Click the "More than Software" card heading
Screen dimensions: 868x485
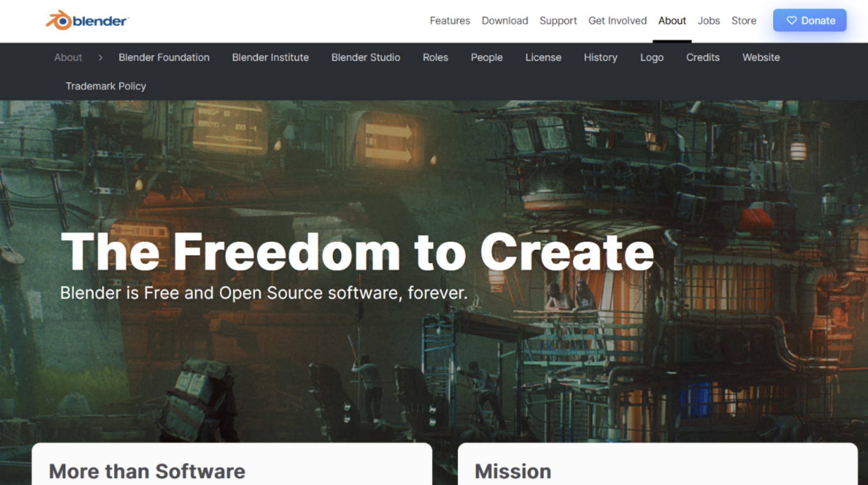pos(147,471)
